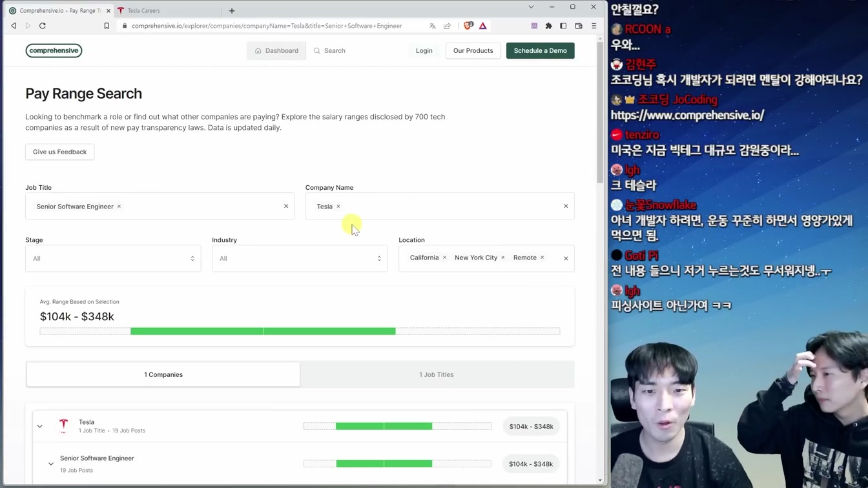
Task: Click the browser forward arrow
Action: [x=28, y=26]
